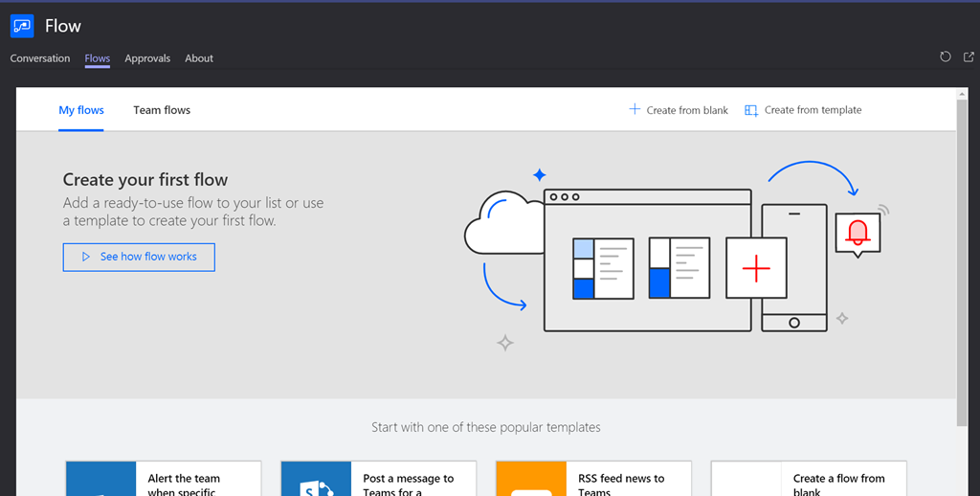Click the red notification bell graphic
This screenshot has height=496, width=980.
[x=857, y=233]
